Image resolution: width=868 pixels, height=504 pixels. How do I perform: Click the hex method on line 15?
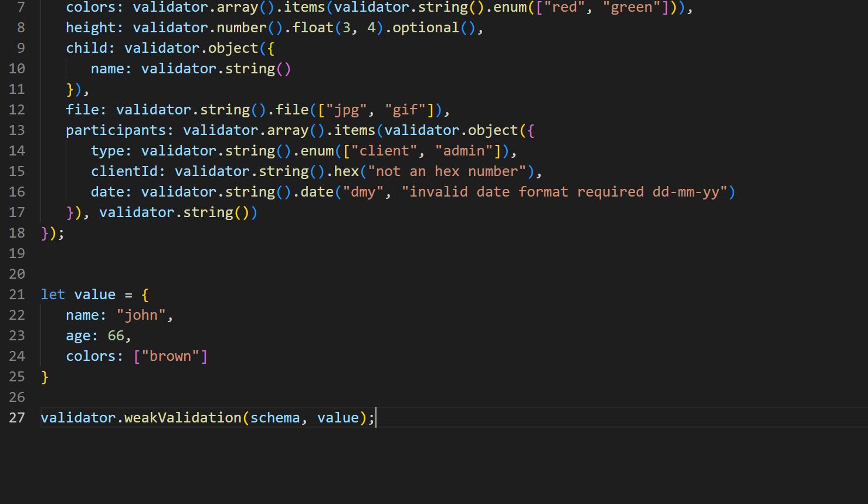coord(347,171)
